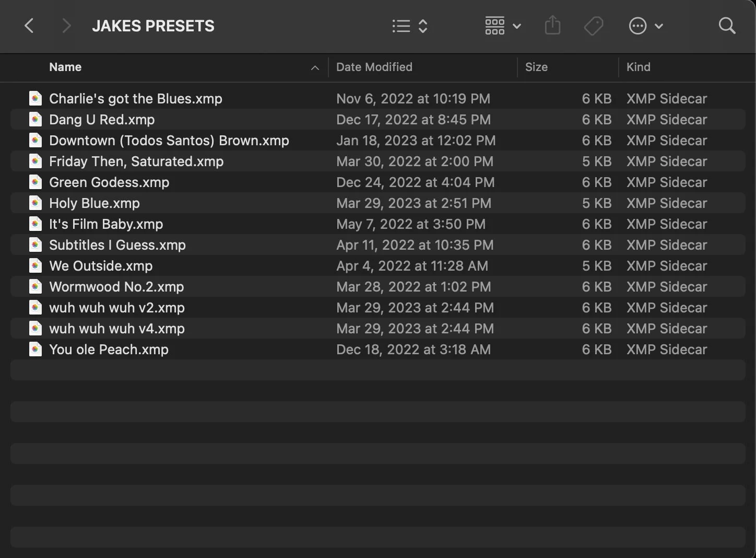Click the sort order chevrons next to list view
Screen dimensions: 756x558
(x=422, y=25)
